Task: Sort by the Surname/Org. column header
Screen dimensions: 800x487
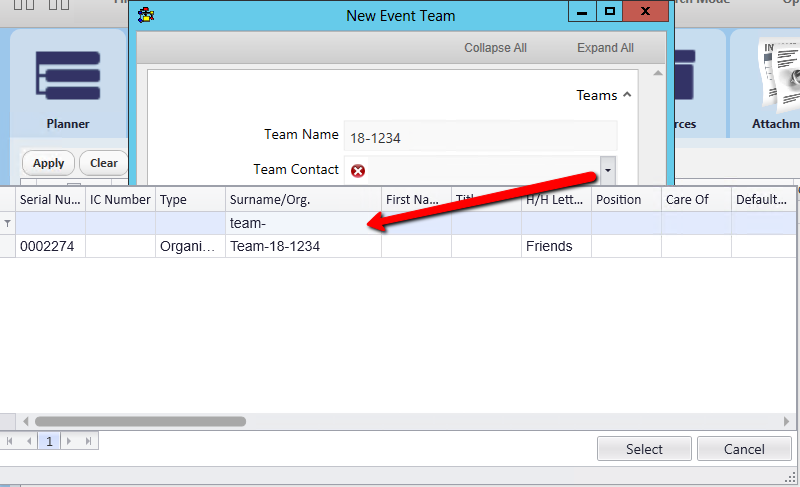Action: (x=303, y=200)
